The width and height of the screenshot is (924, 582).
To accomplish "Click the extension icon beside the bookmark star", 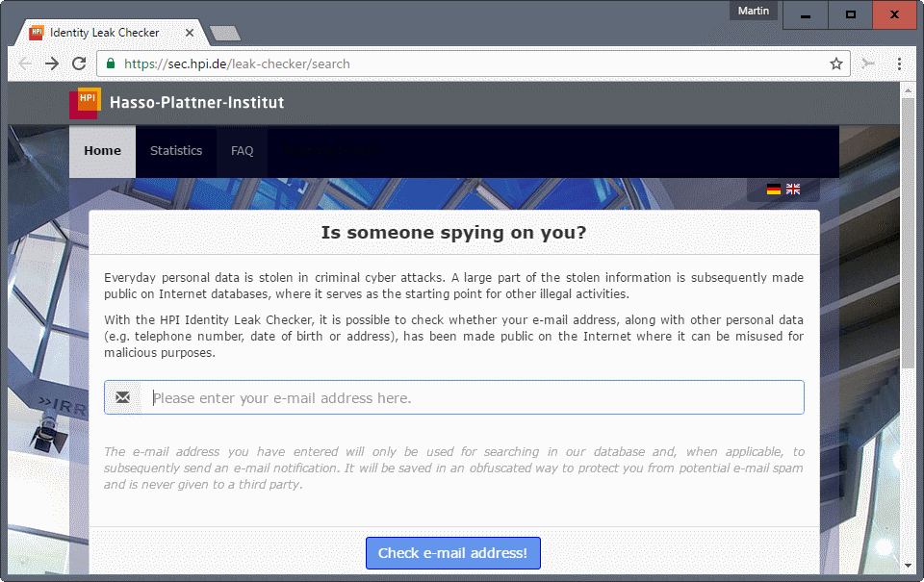I will tap(867, 63).
